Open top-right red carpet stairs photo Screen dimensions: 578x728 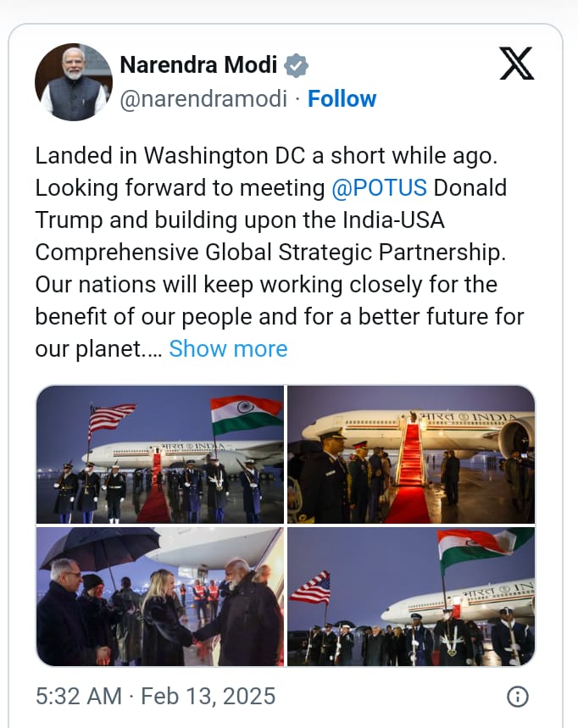pyautogui.click(x=411, y=453)
